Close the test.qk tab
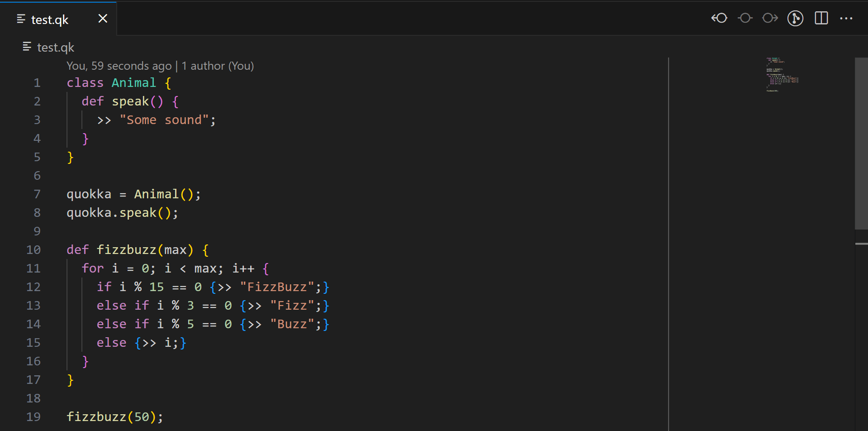The height and width of the screenshot is (431, 868). 103,19
